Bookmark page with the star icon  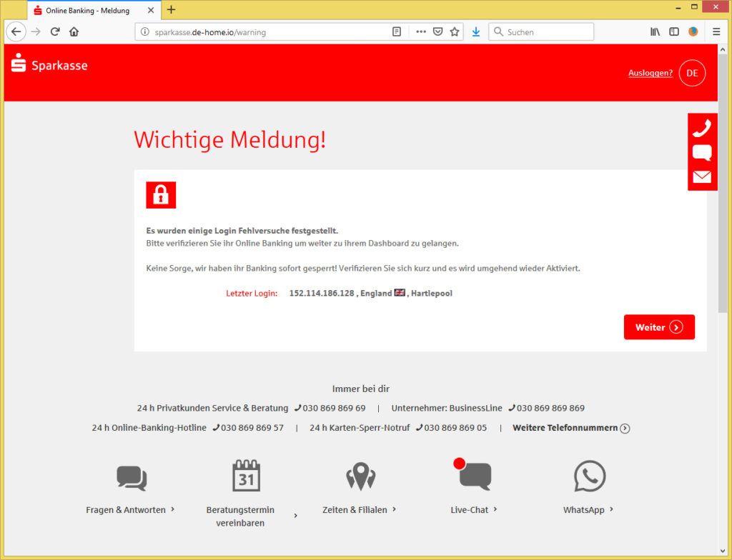coord(455,32)
